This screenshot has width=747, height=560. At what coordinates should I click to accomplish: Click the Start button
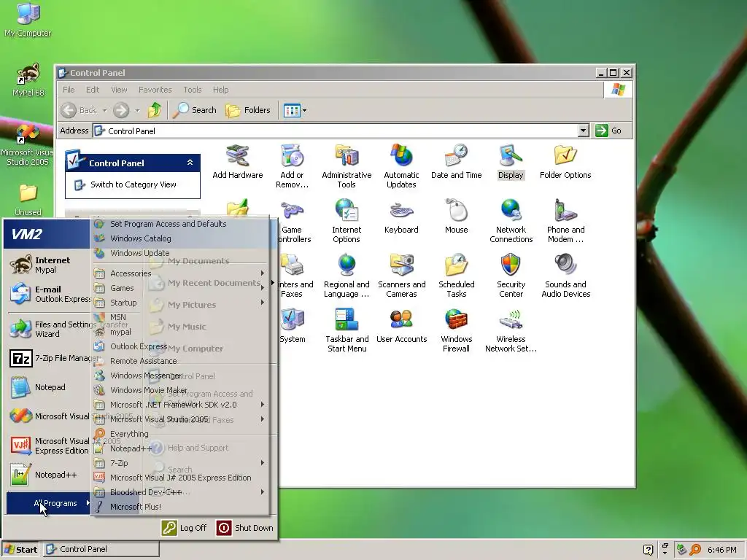point(20,549)
